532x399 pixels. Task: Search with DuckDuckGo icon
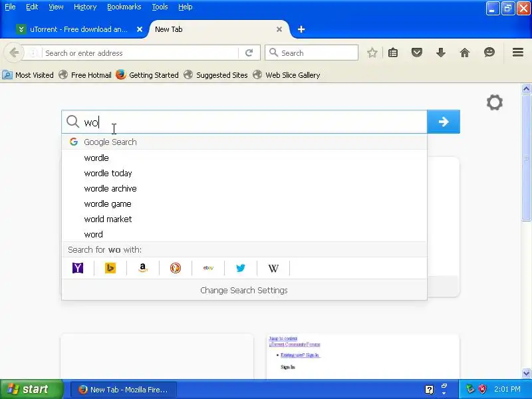(176, 268)
